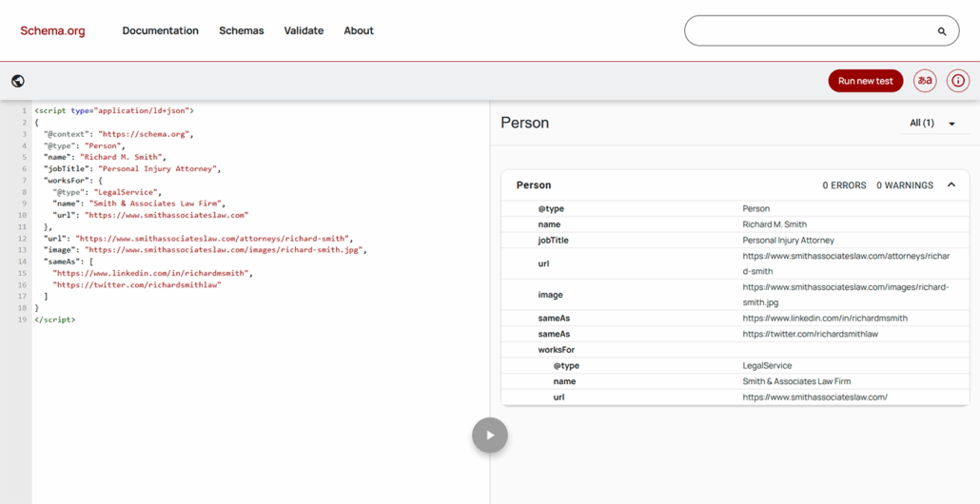This screenshot has height=504, width=980.
Task: Go to the Schema.org home logo
Action: pos(52,30)
